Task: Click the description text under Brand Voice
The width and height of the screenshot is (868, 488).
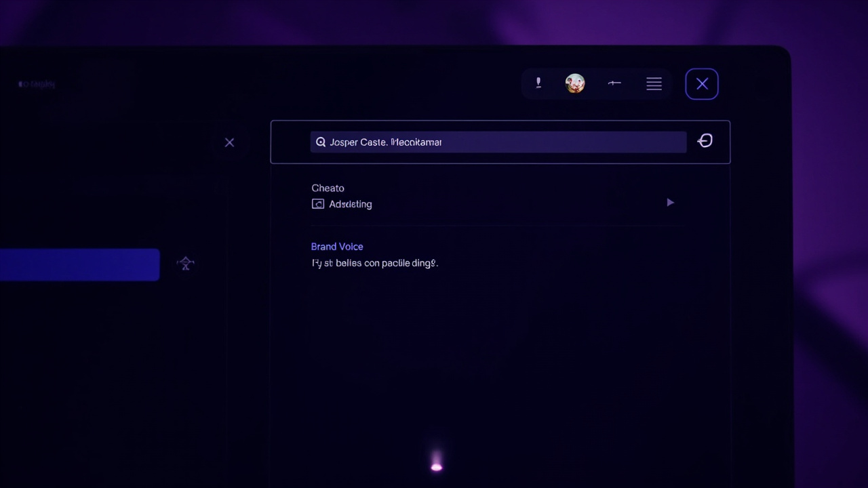Action: pyautogui.click(x=375, y=263)
